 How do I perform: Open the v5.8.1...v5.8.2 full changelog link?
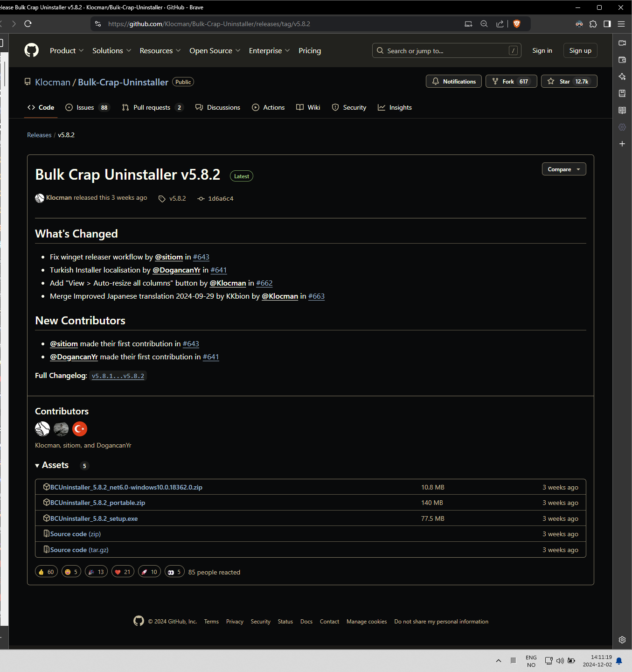pyautogui.click(x=118, y=376)
